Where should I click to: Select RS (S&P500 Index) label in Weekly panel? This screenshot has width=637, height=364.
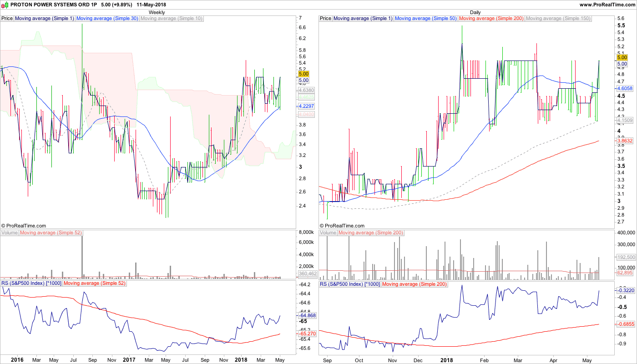pos(31,283)
